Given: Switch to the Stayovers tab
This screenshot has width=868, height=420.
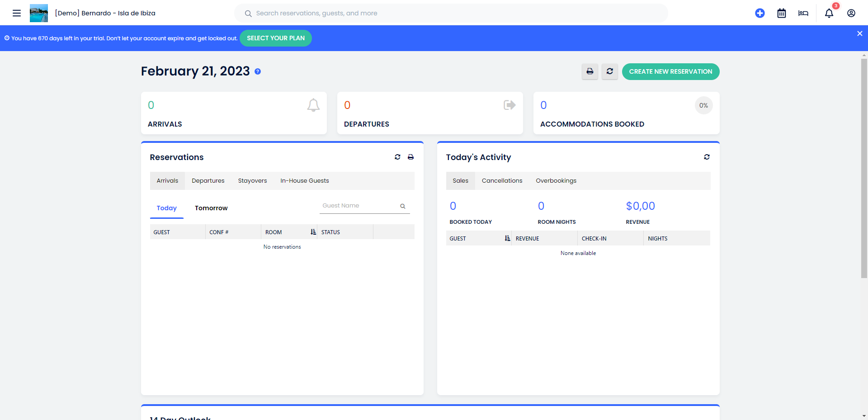Looking at the screenshot, I should 252,181.
